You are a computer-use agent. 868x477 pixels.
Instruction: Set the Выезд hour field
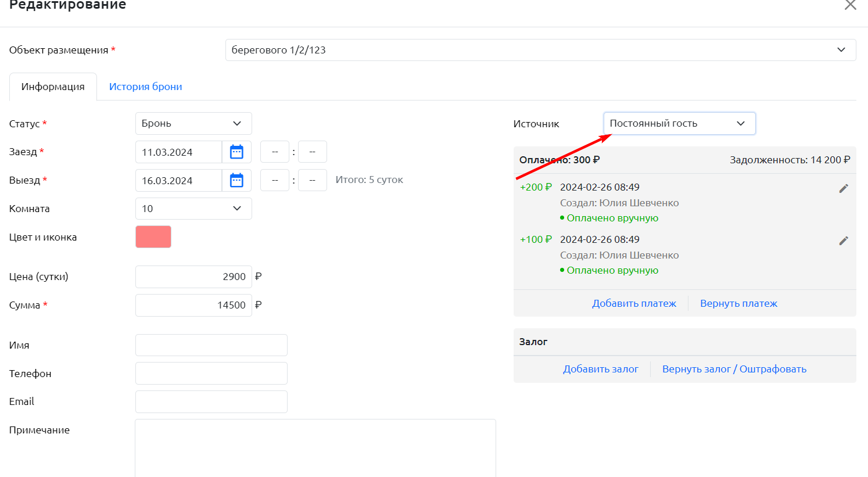click(275, 181)
